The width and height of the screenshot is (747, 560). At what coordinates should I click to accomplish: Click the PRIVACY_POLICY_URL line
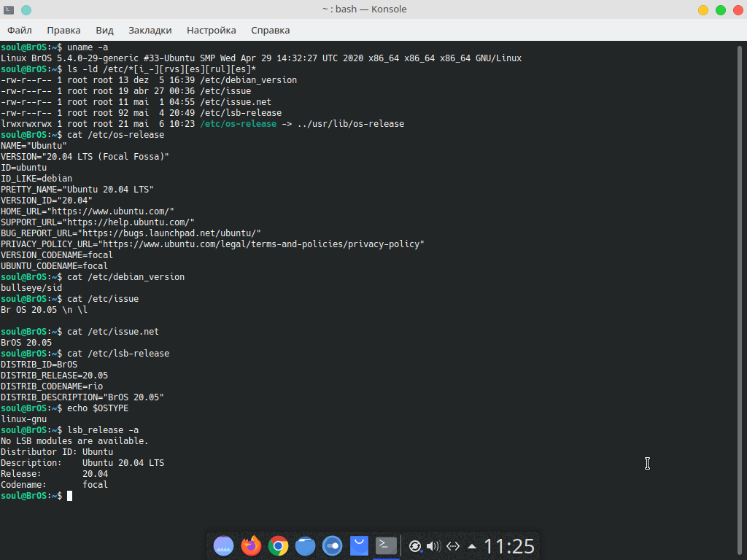[212, 244]
